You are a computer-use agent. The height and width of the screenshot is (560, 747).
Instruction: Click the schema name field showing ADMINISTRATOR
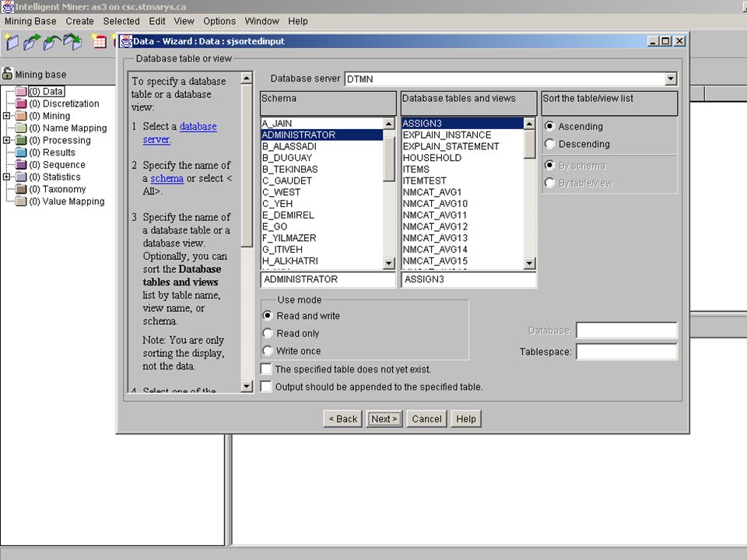328,279
